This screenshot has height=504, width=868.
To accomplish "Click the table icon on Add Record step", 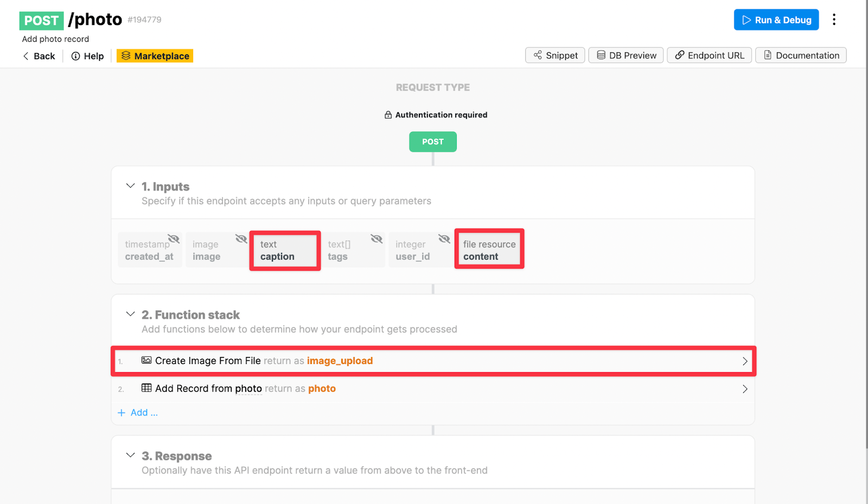I will click(146, 388).
